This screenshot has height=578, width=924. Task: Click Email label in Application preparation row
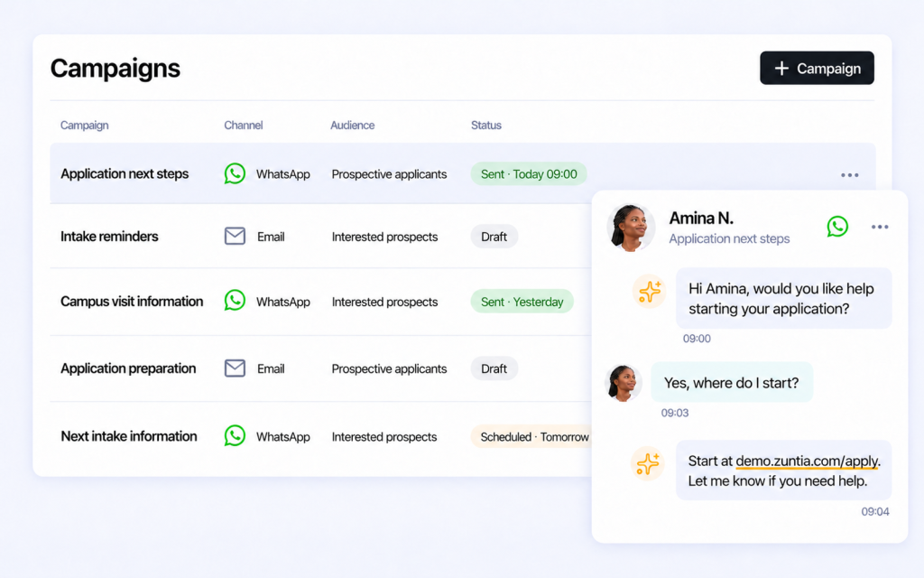tap(271, 369)
